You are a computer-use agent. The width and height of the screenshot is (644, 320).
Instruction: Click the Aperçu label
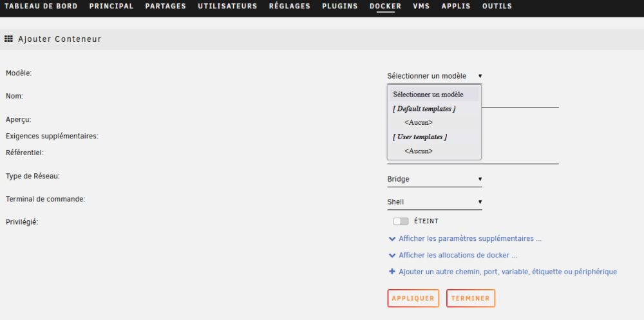point(19,120)
